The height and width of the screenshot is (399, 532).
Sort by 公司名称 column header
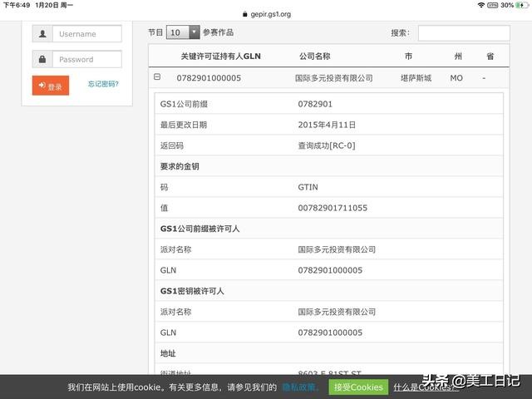314,57
